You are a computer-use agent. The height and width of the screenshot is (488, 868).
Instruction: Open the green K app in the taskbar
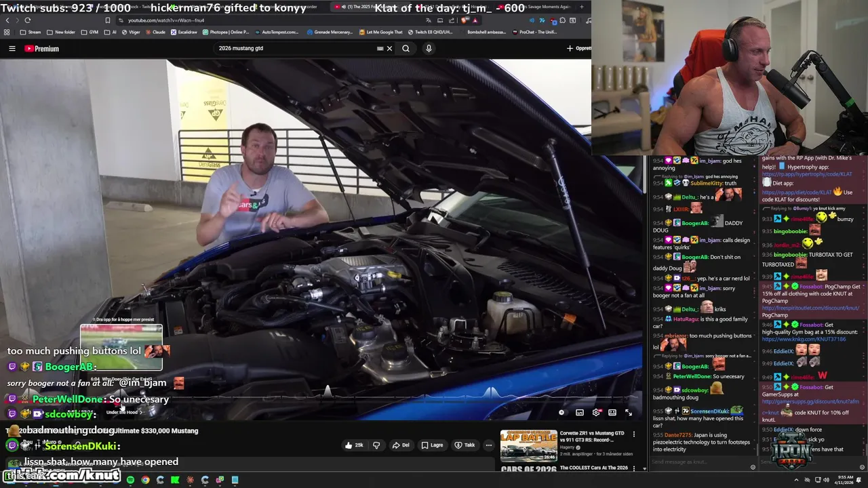[x=175, y=480]
